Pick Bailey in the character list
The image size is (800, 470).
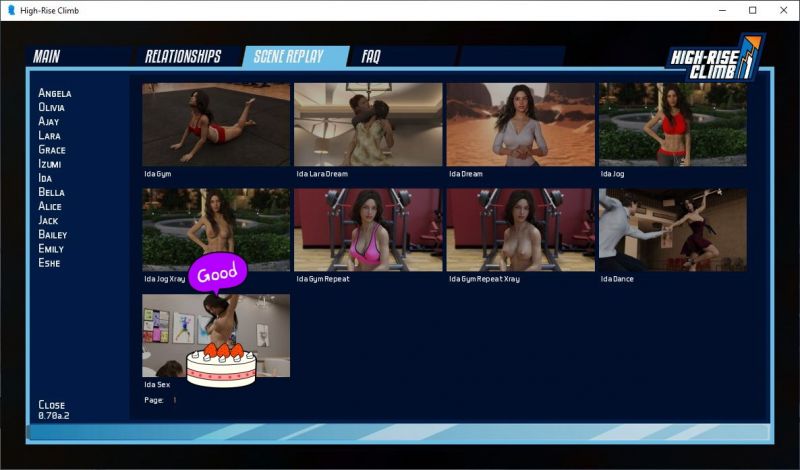point(53,235)
